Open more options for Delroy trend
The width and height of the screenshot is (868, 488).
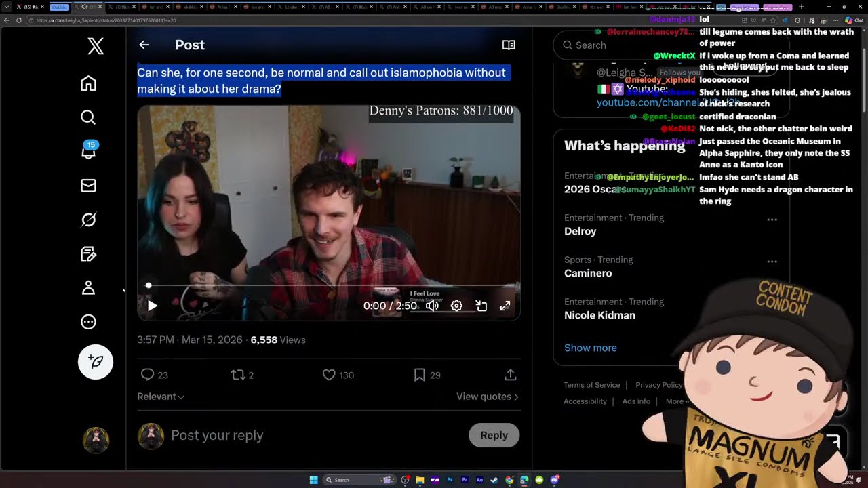(x=772, y=219)
